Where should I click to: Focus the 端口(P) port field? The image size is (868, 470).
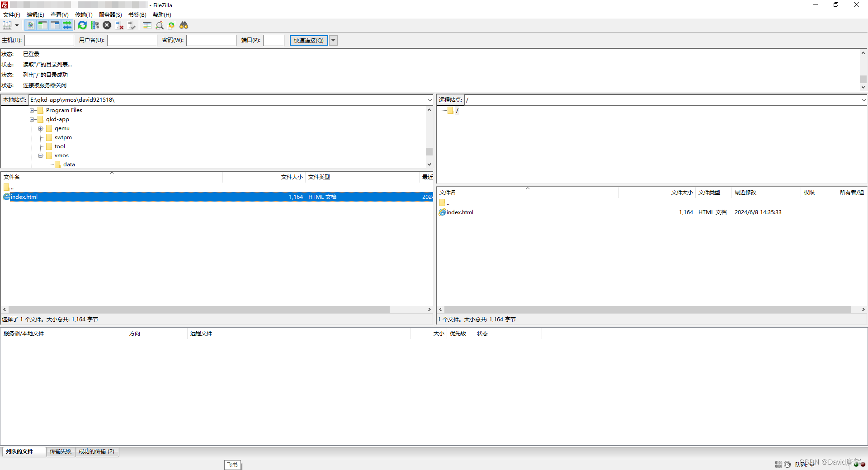[274, 40]
